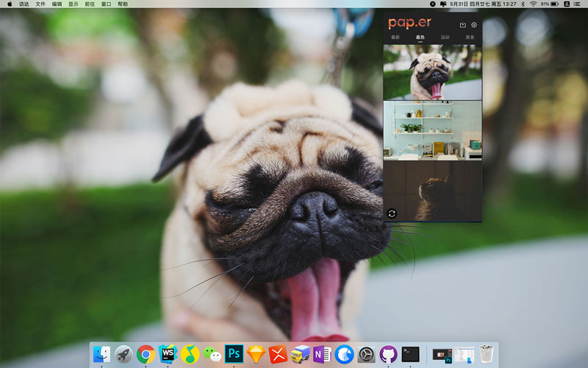Screen dimensions: 588x368
Task: Open the minimized Finder window in Dock
Action: [465, 355]
